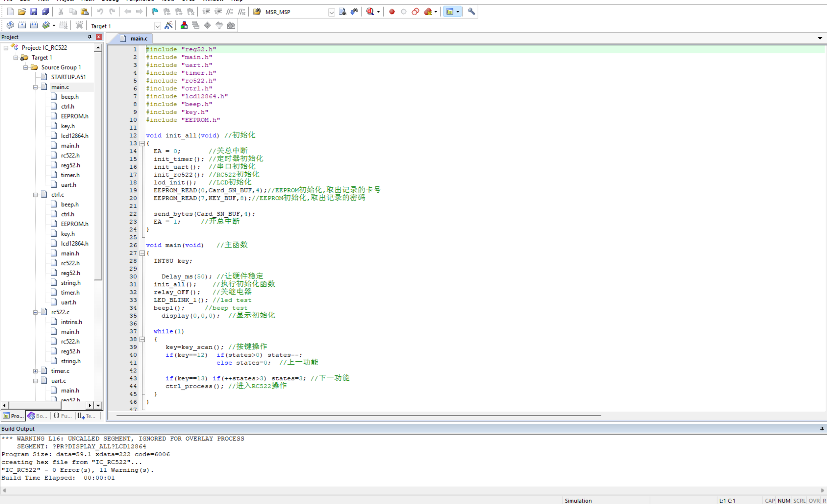This screenshot has height=504, width=827.
Task: Open the MSR_MSP find combo box
Action: [x=331, y=12]
